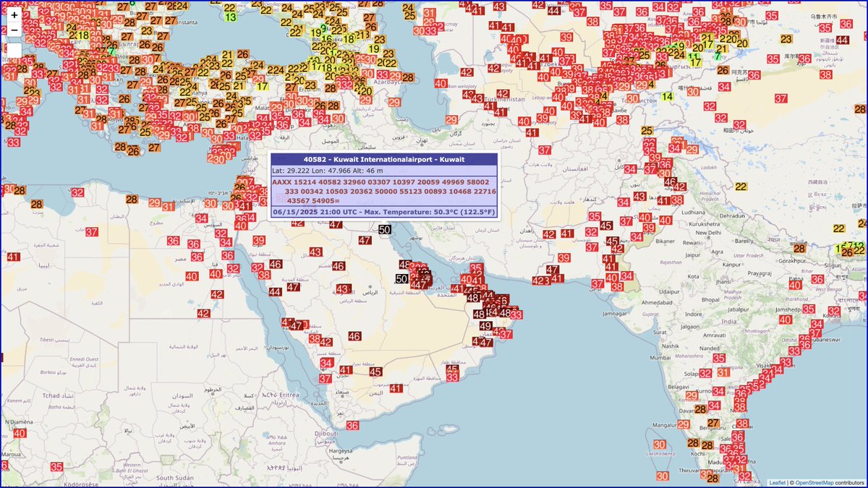Select black 50 marker west of Bahrain cluster

tap(402, 278)
